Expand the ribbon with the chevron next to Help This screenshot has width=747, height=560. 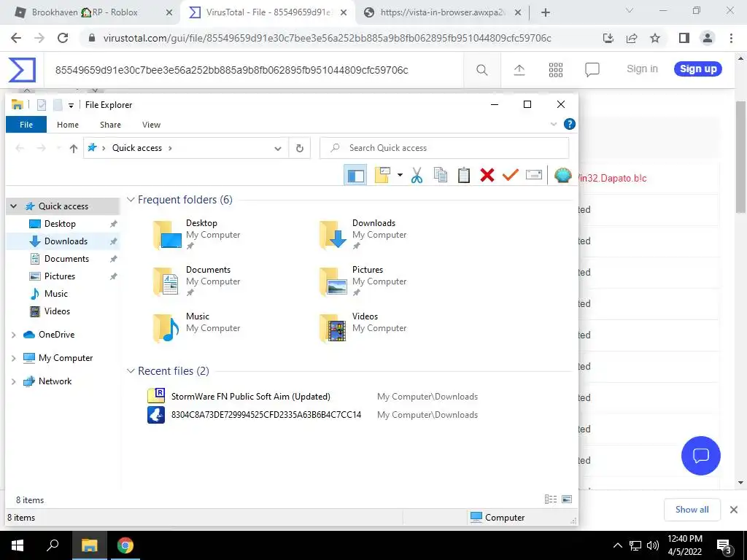[x=554, y=124]
